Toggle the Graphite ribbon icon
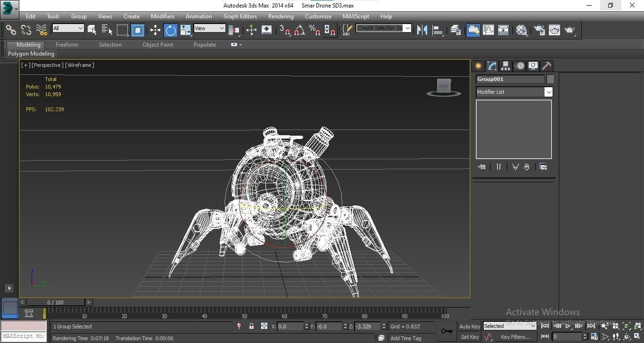 click(473, 30)
